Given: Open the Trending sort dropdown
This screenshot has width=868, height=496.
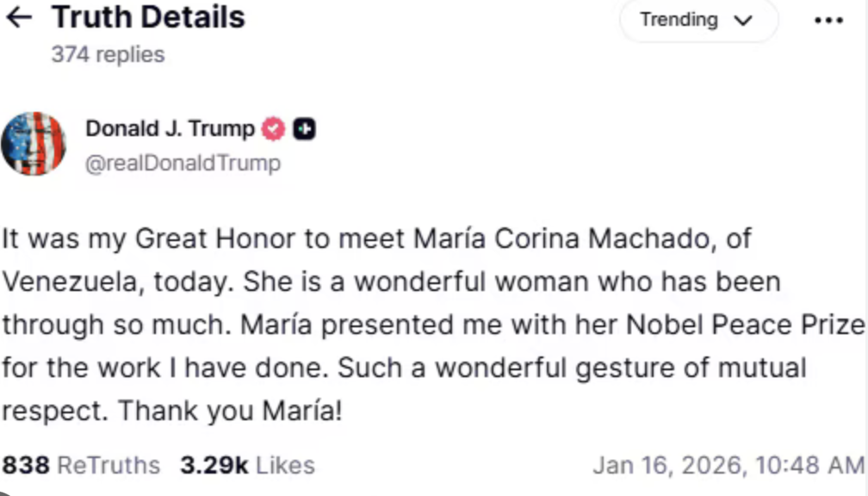Looking at the screenshot, I should tap(697, 20).
